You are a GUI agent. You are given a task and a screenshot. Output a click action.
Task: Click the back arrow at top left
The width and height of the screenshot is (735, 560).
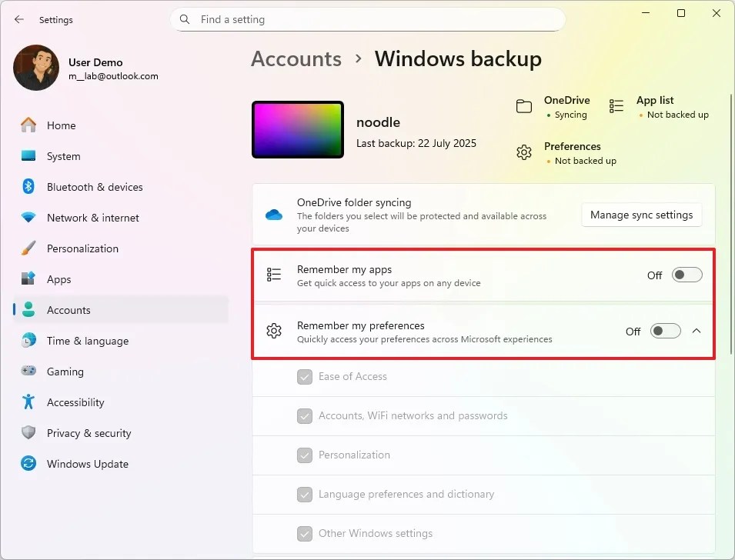(18, 19)
